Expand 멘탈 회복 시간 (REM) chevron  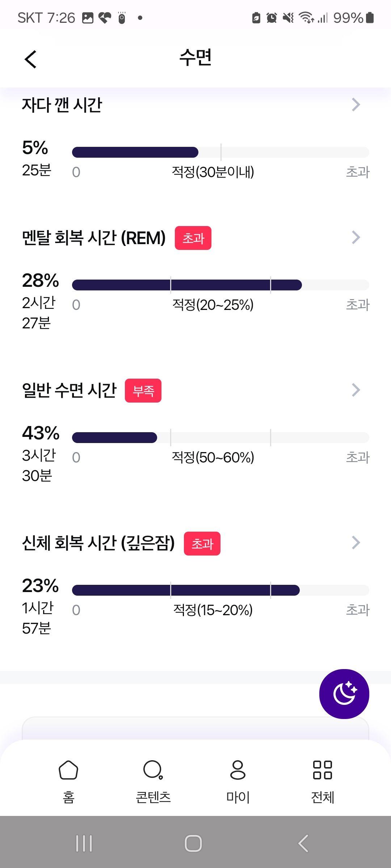(x=356, y=237)
